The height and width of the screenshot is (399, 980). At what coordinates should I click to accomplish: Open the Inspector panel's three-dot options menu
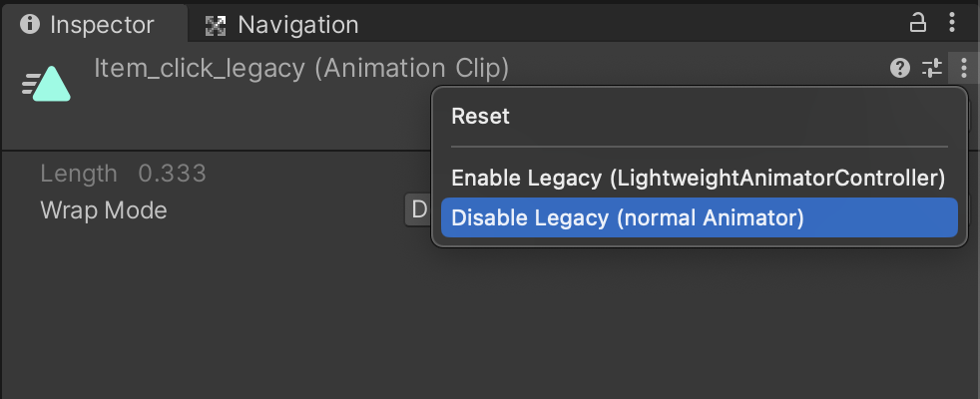pyautogui.click(x=952, y=23)
